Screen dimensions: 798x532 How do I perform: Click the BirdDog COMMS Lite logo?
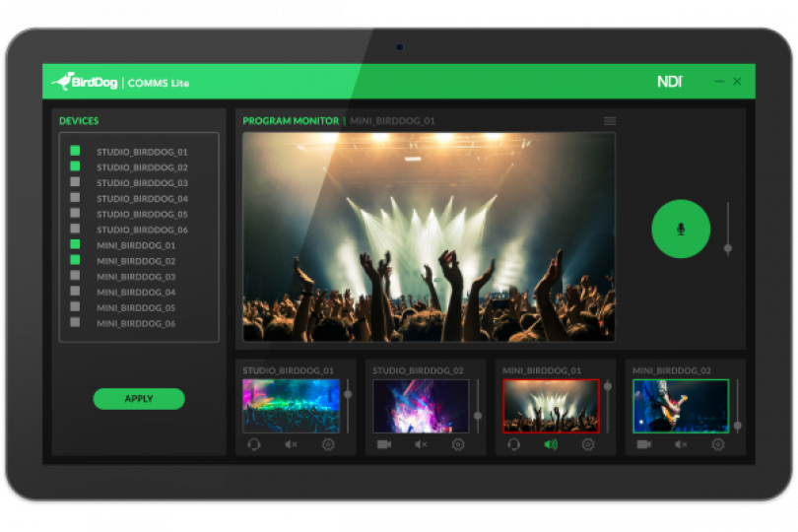coord(120,82)
